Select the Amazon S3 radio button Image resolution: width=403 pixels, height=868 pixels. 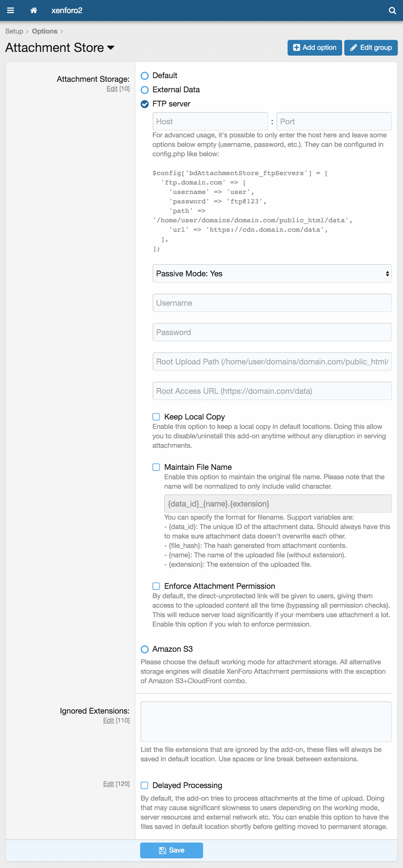pos(145,649)
